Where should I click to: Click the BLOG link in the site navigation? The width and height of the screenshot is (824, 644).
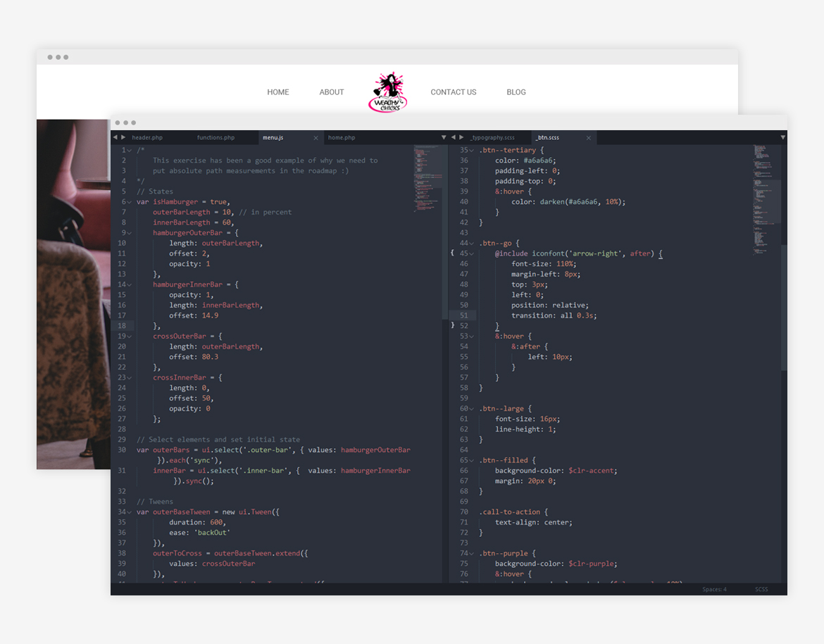click(x=516, y=91)
